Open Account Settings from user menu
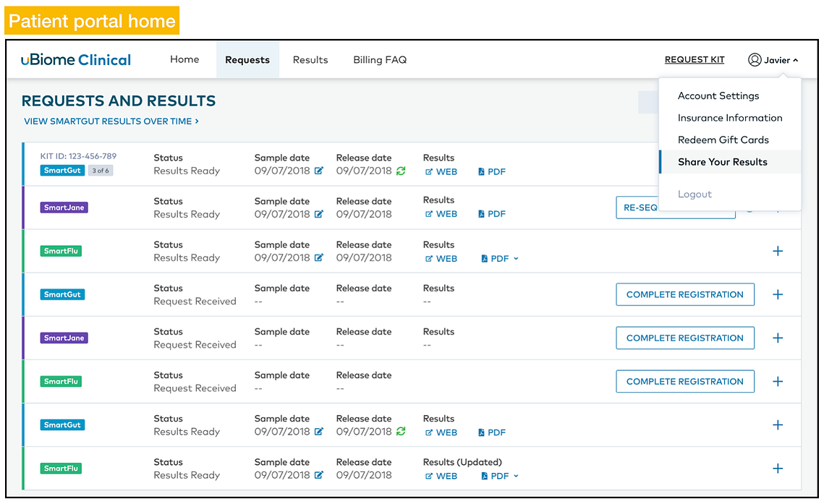824x504 pixels. click(x=718, y=95)
